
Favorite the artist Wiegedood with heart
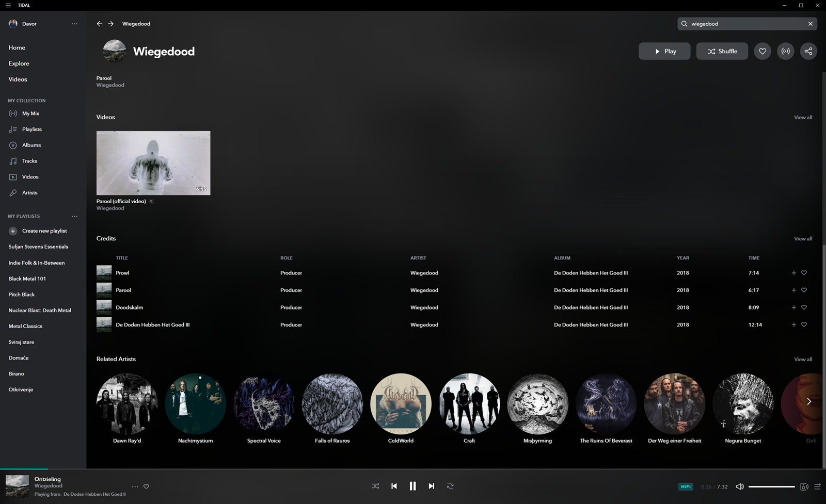pos(763,51)
